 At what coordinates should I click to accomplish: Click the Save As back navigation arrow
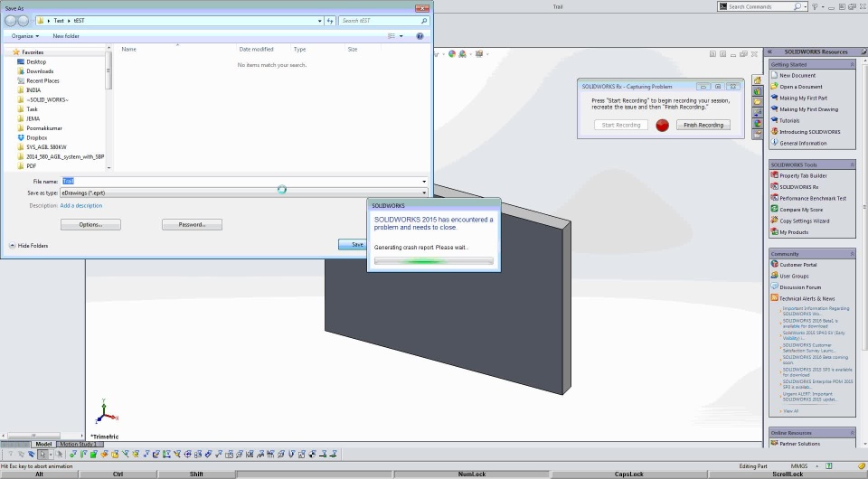[11, 21]
